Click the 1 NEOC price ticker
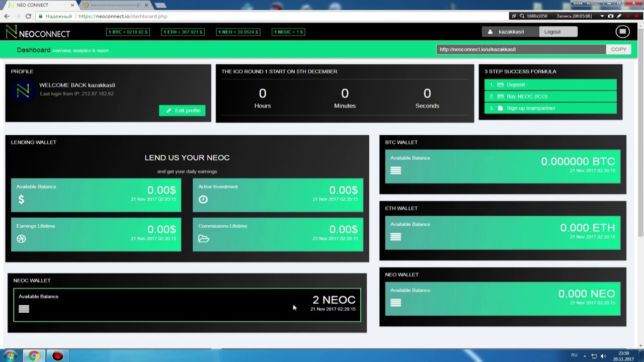Viewport: 644px width, 362px height. tap(288, 32)
